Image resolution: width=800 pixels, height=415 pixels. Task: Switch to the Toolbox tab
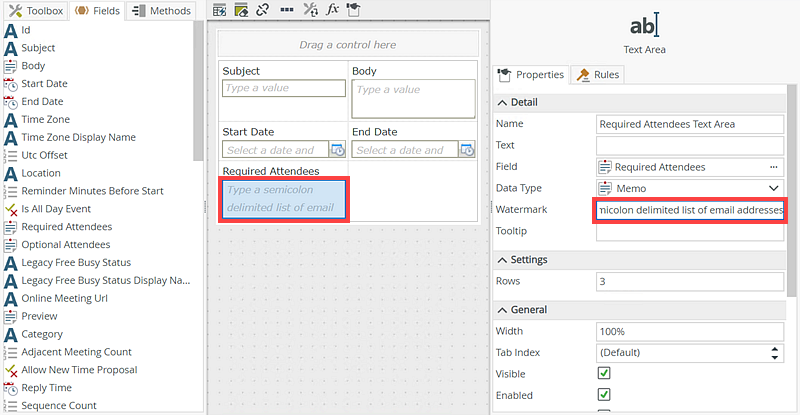coord(36,11)
